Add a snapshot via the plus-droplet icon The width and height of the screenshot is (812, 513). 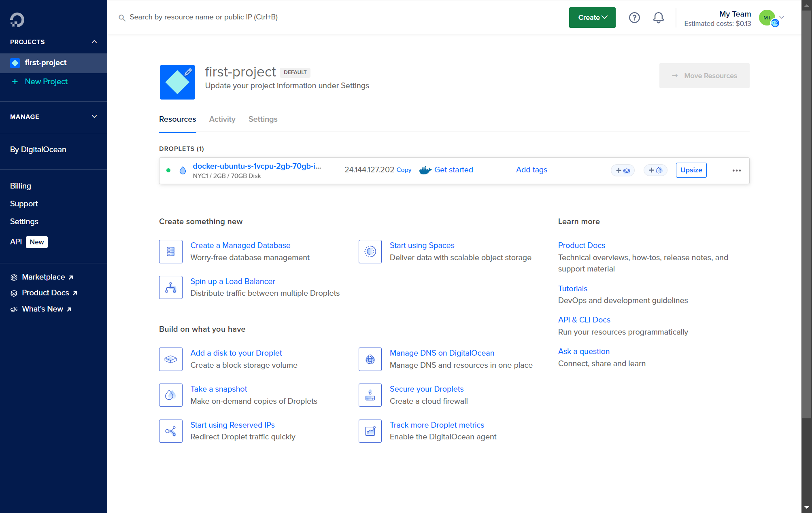(x=655, y=170)
